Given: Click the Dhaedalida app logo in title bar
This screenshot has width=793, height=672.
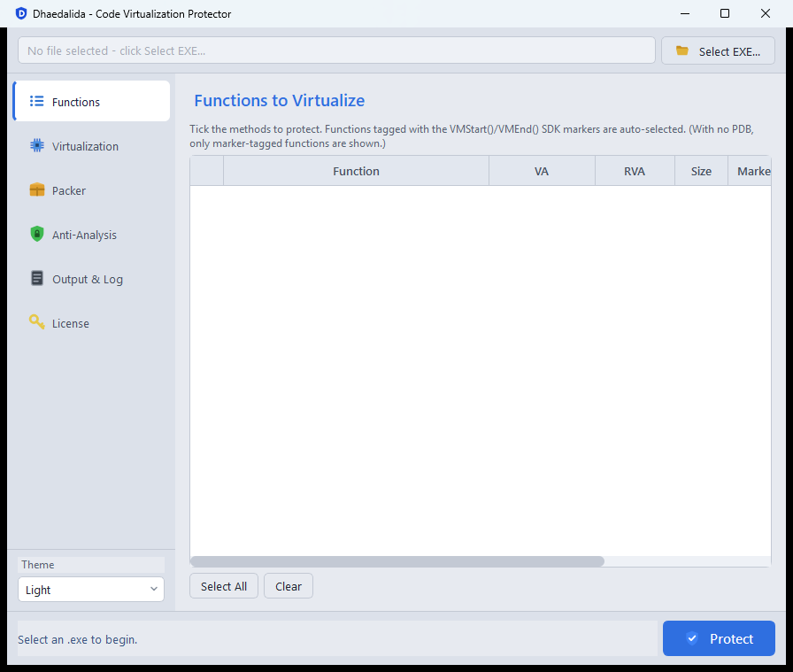Looking at the screenshot, I should coord(20,13).
